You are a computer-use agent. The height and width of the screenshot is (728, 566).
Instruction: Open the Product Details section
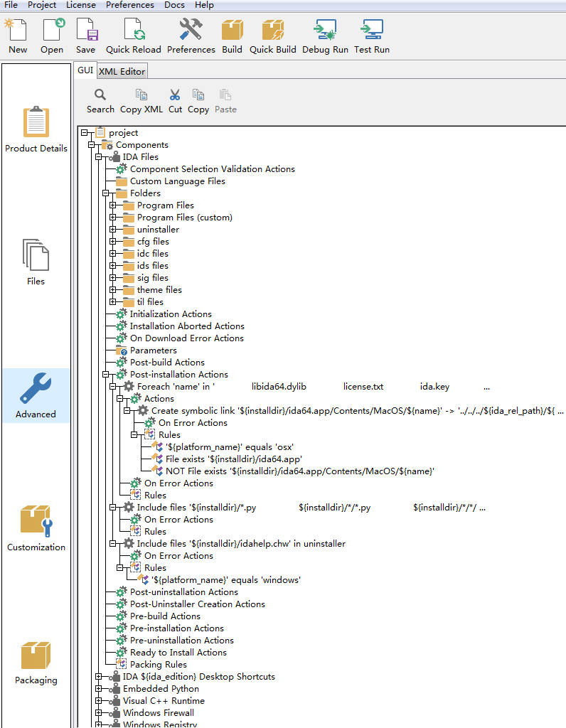point(36,129)
